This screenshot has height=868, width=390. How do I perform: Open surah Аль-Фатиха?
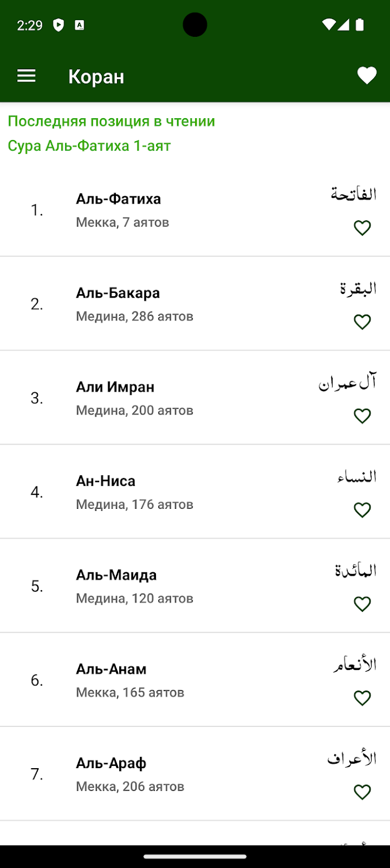pyautogui.click(x=195, y=210)
